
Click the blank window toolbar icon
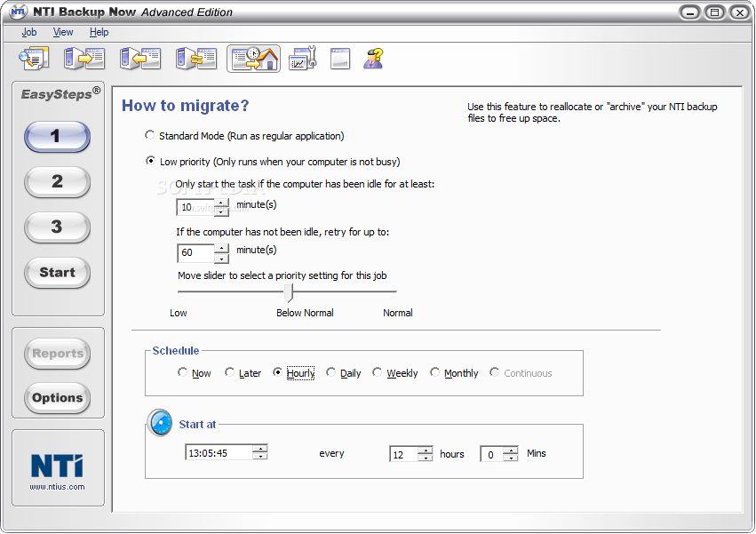pos(340,59)
